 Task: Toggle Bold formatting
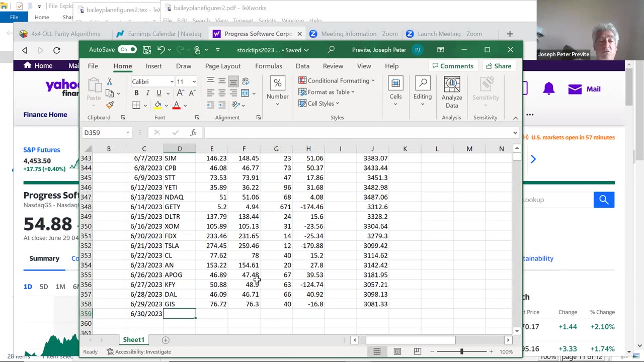coord(136,93)
